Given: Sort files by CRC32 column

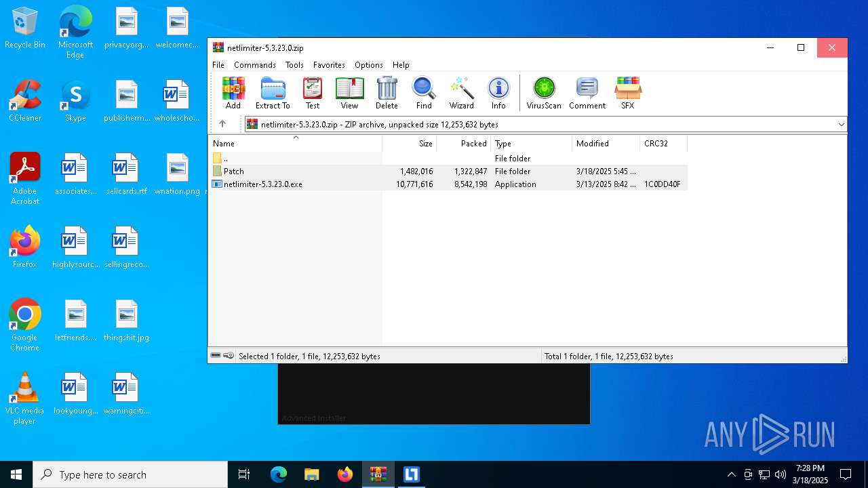Looking at the screenshot, I should [x=663, y=144].
